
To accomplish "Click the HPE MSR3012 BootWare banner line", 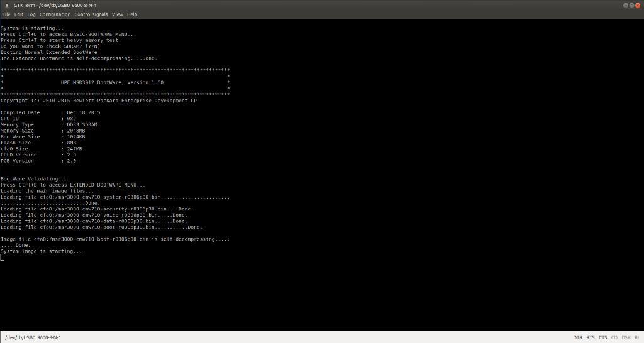I will tap(112, 82).
